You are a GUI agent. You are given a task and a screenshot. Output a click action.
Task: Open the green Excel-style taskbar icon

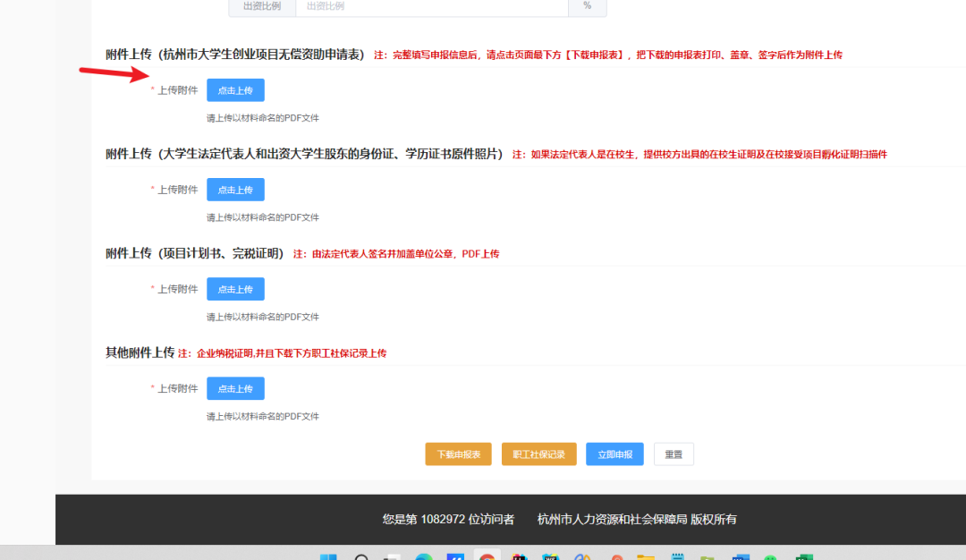[803, 556]
